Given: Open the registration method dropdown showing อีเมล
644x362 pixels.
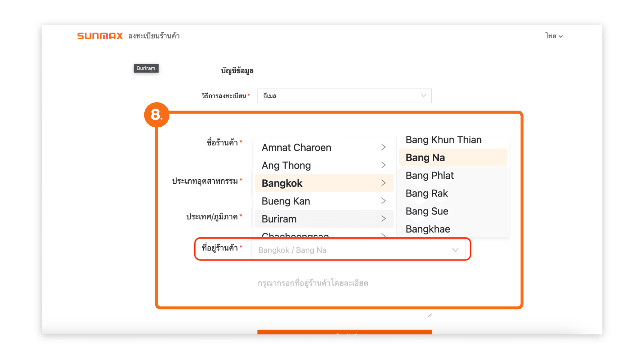Looking at the screenshot, I should click(344, 96).
